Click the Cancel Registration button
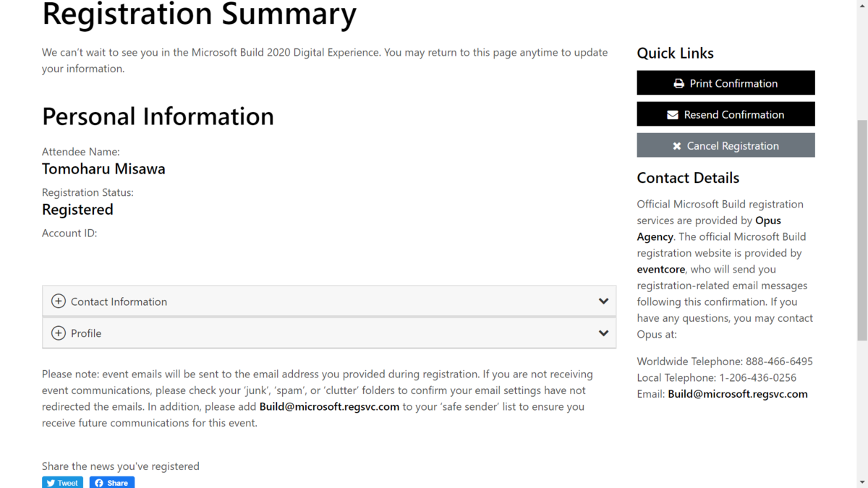The height and width of the screenshot is (488, 868). [726, 145]
